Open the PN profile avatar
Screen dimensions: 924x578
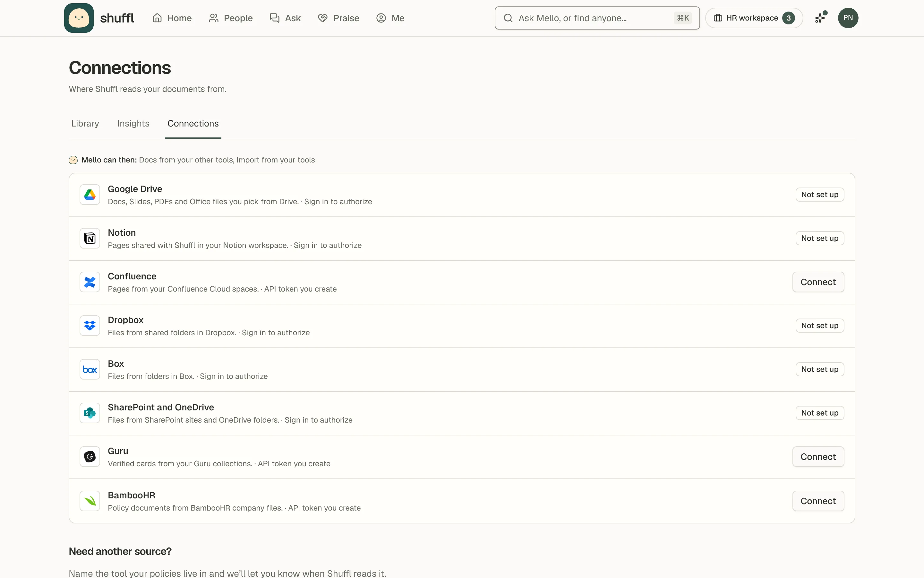848,18
